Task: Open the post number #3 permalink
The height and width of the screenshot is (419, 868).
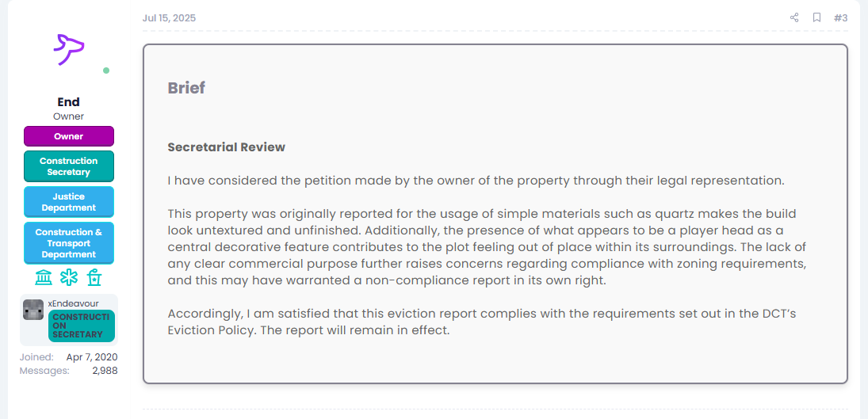Action: click(x=841, y=17)
